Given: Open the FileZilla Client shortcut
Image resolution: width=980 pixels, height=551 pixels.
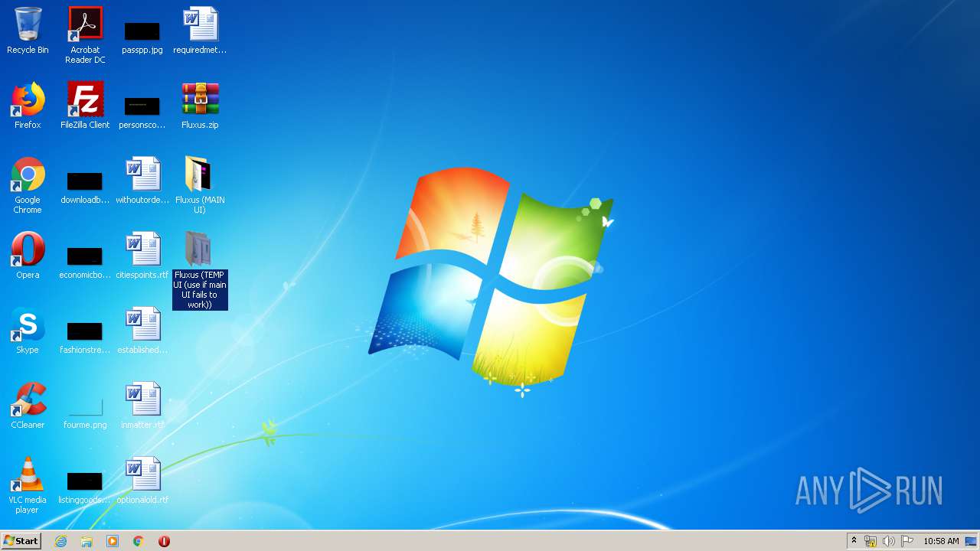Looking at the screenshot, I should (x=85, y=106).
